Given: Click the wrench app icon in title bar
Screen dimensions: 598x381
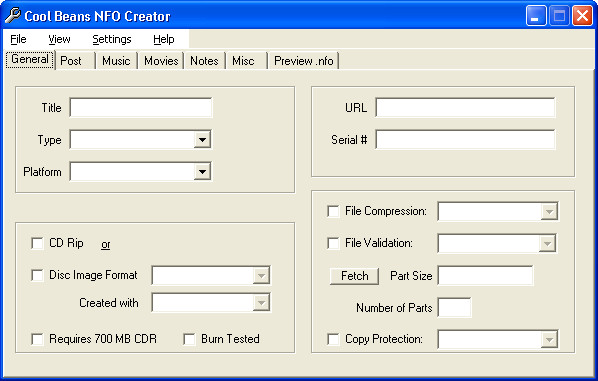Looking at the screenshot, I should [x=13, y=16].
